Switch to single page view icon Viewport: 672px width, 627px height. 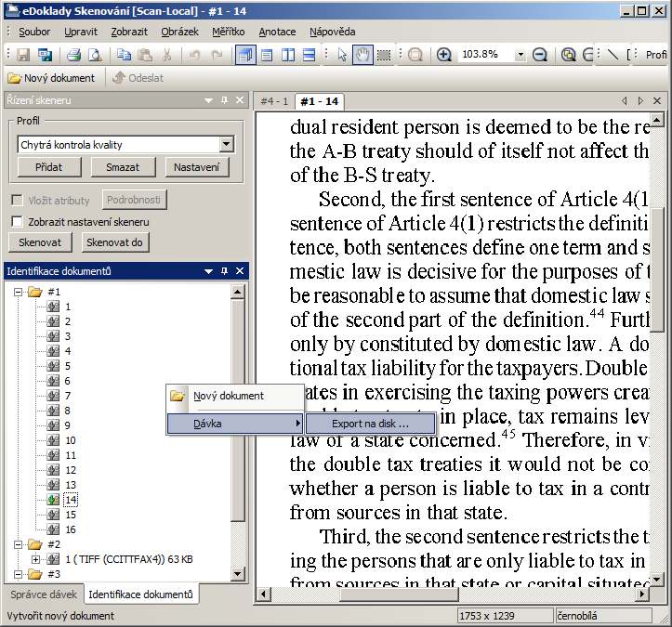[267, 55]
